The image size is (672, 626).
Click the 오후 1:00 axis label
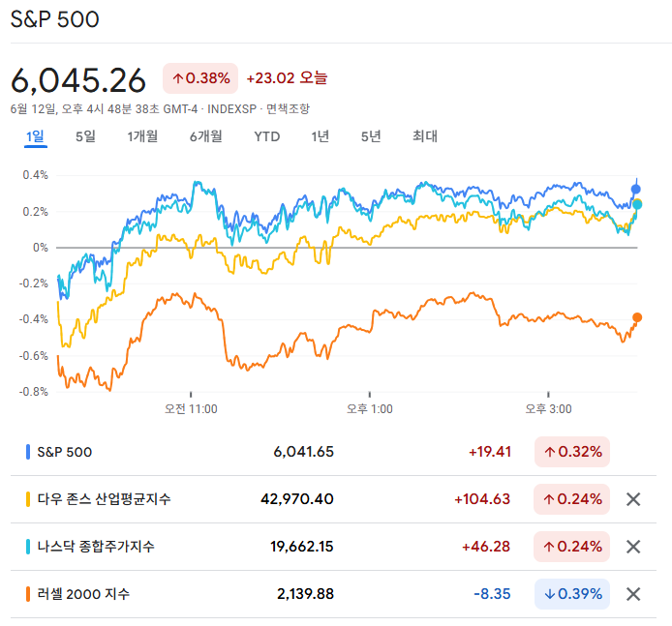(x=370, y=409)
